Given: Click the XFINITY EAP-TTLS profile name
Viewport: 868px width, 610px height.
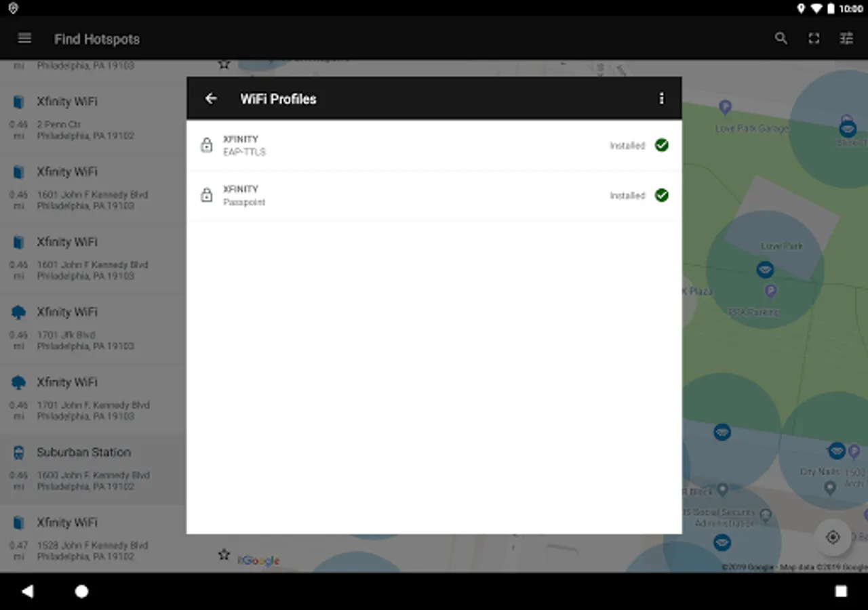Looking at the screenshot, I should click(x=241, y=139).
